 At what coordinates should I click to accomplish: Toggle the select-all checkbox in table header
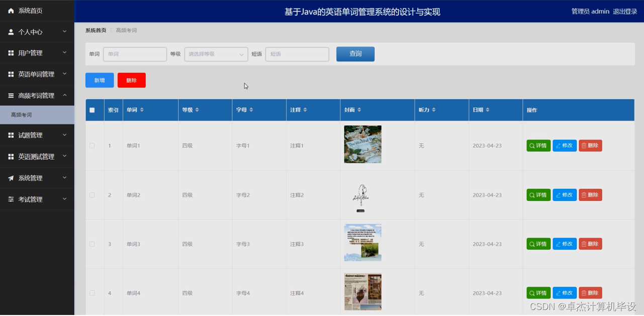pyautogui.click(x=92, y=110)
